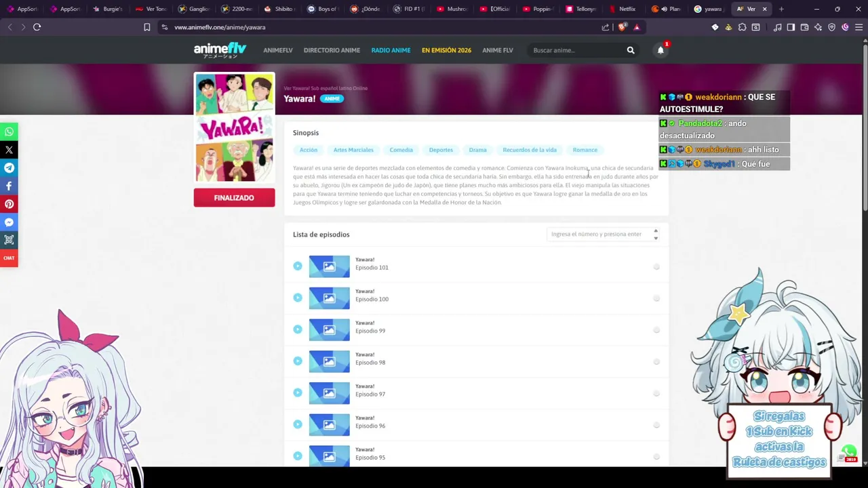Increase episode number stepper arrow
Viewport: 868px width, 488px height.
pyautogui.click(x=655, y=231)
